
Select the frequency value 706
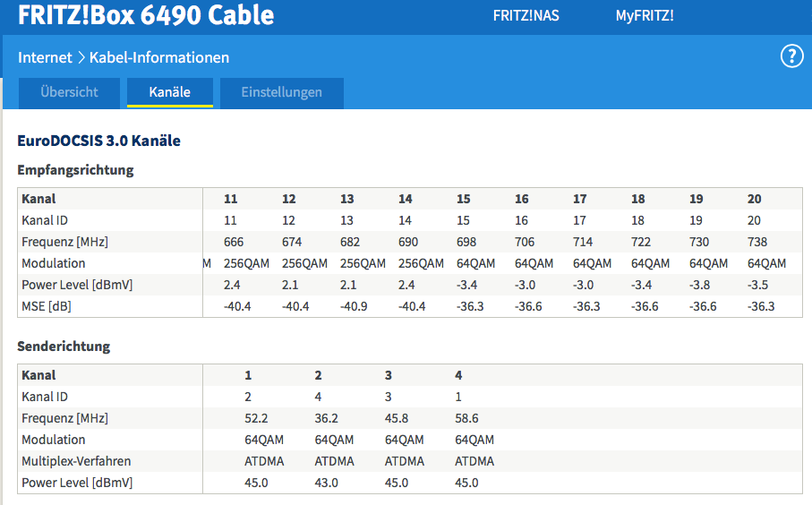[524, 242]
